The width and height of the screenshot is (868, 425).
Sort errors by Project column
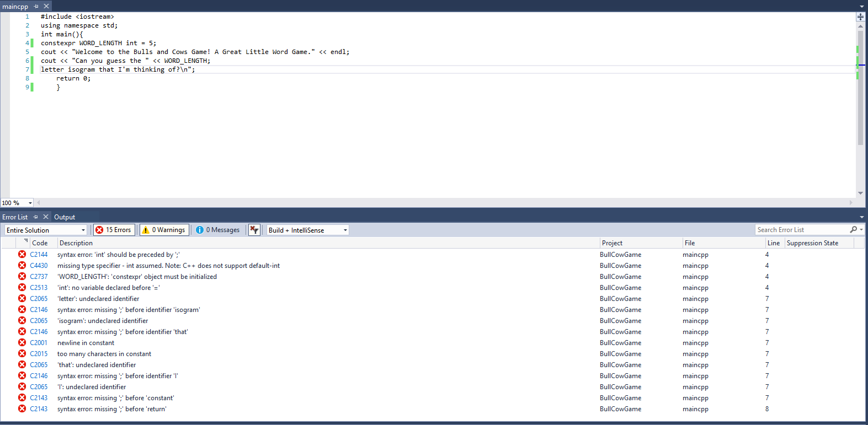641,243
